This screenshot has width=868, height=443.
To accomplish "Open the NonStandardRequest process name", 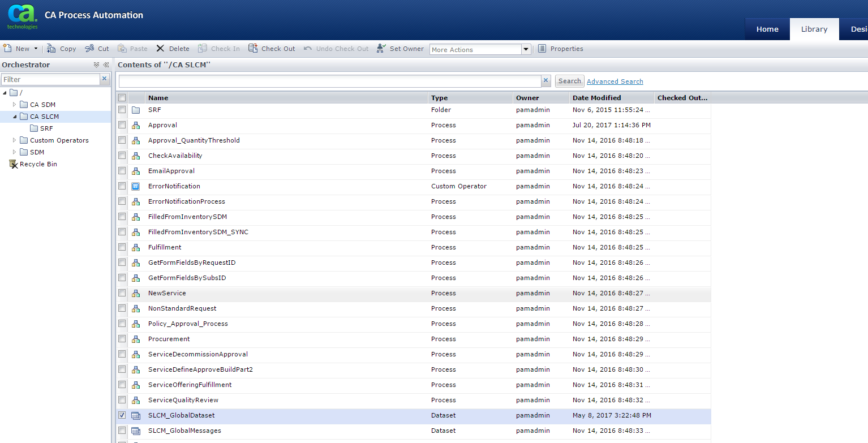I will pyautogui.click(x=182, y=308).
